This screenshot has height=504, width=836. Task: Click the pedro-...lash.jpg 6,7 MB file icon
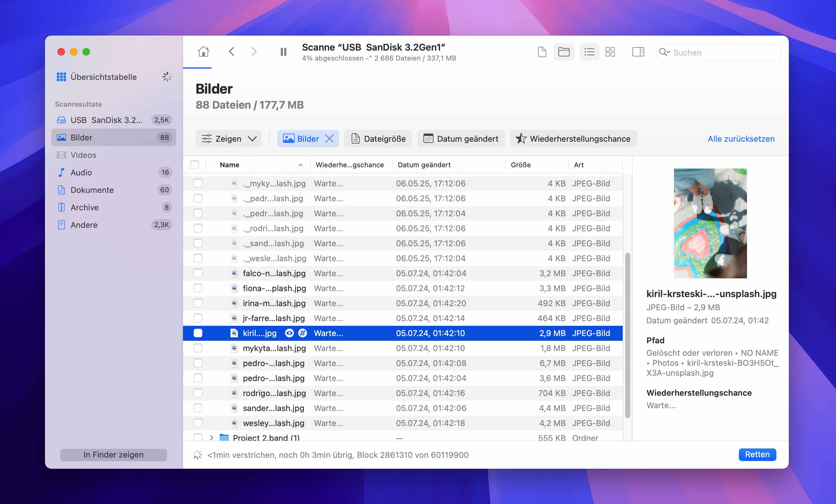[x=234, y=363]
